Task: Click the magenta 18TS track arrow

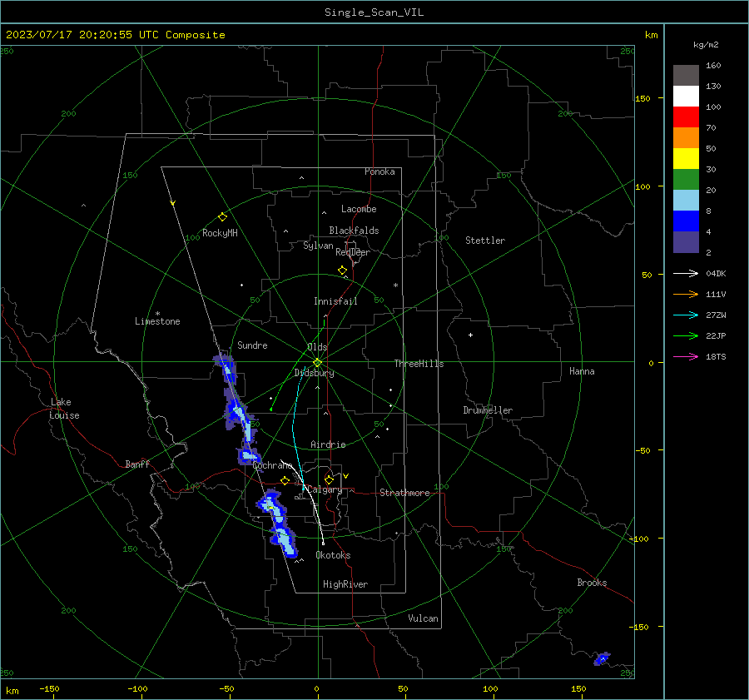Action: [686, 356]
